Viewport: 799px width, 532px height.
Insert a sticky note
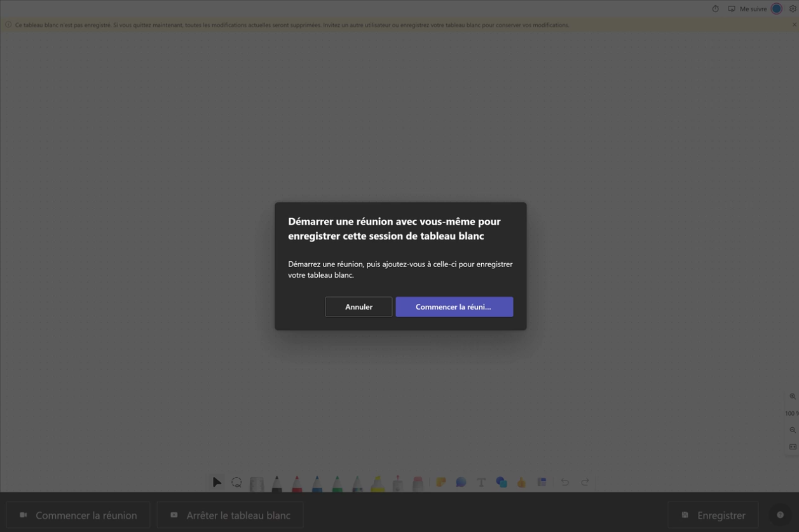click(x=440, y=482)
